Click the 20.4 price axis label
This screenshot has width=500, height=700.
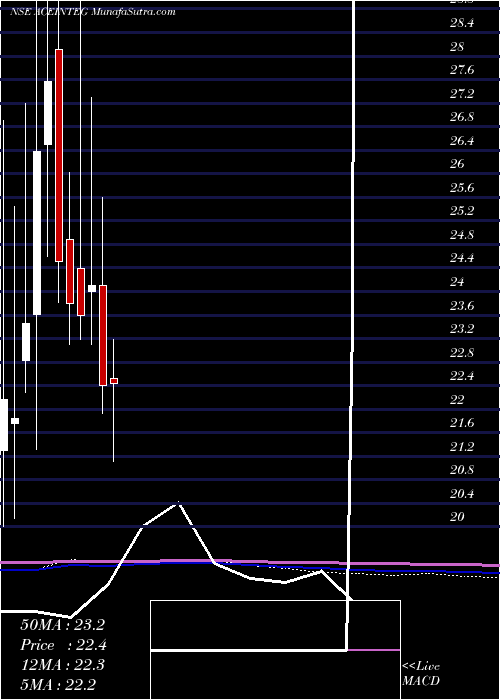(462, 493)
